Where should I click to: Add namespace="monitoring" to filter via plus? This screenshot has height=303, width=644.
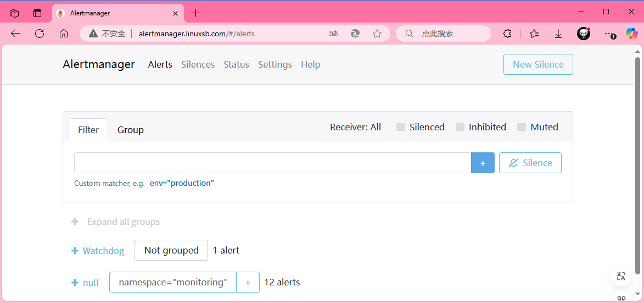pos(248,283)
